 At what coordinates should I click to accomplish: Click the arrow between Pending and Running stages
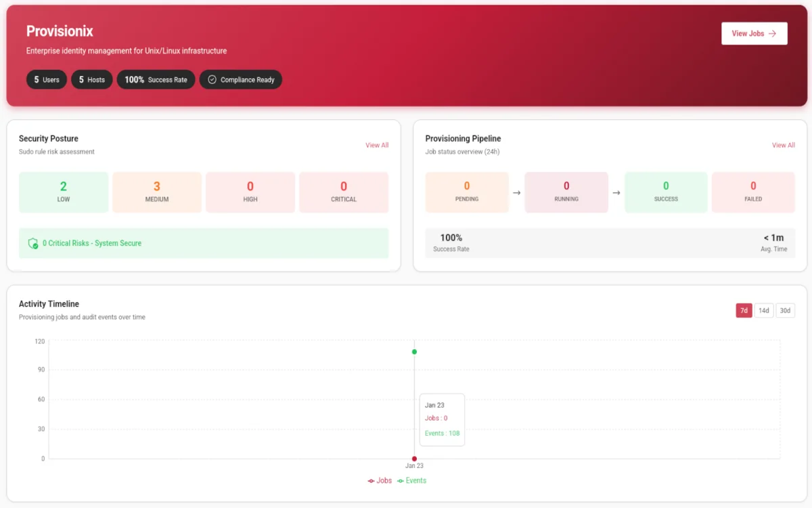[x=516, y=192]
